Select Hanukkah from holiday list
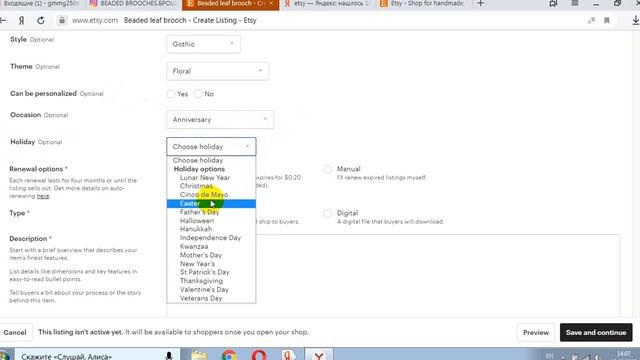Image resolution: width=640 pixels, height=360 pixels. pyautogui.click(x=211, y=229)
